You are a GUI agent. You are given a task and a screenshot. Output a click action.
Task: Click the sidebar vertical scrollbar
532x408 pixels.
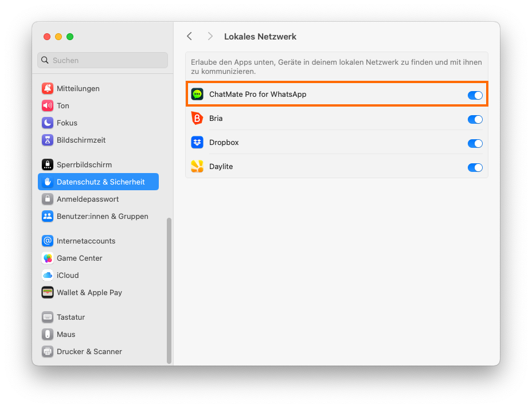[169, 291]
